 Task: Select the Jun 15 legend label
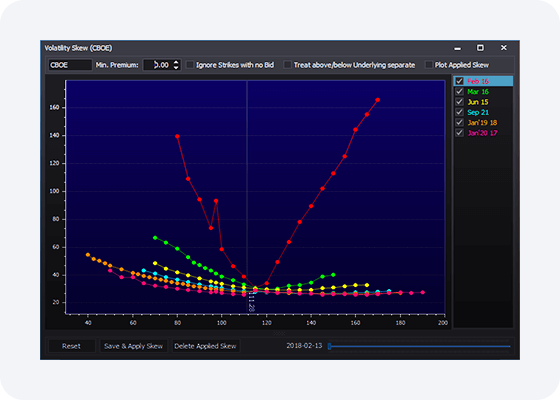pos(478,102)
